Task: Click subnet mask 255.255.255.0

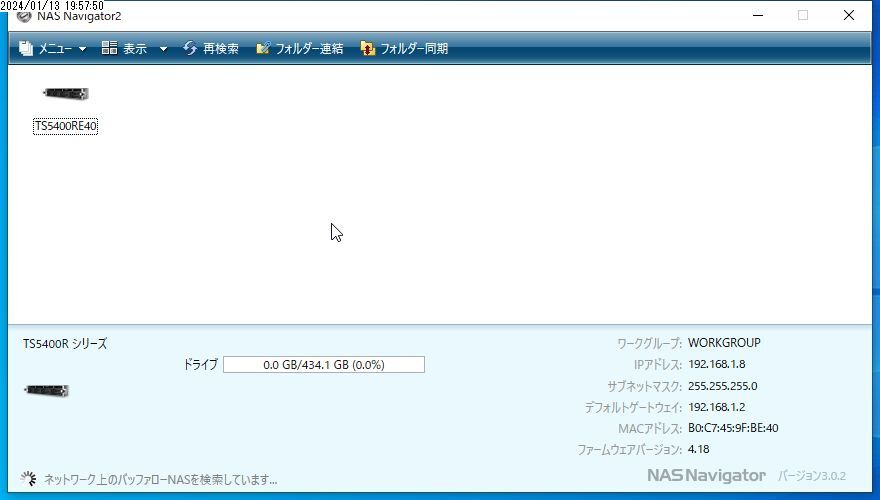Action: pyautogui.click(x=723, y=386)
